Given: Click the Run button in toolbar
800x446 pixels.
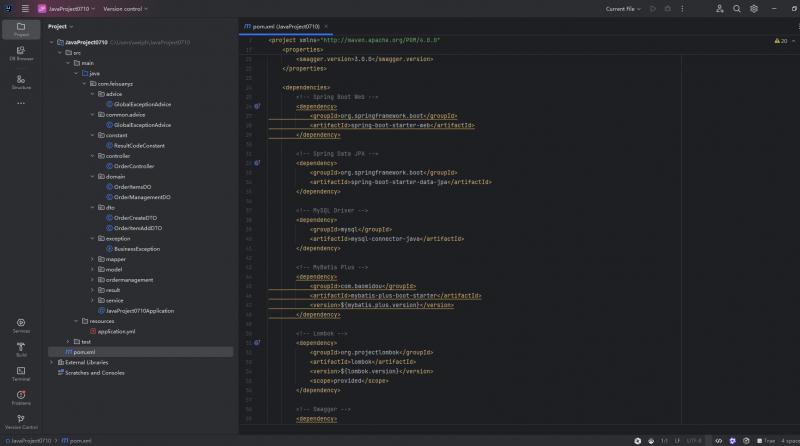Looking at the screenshot, I should (653, 9).
